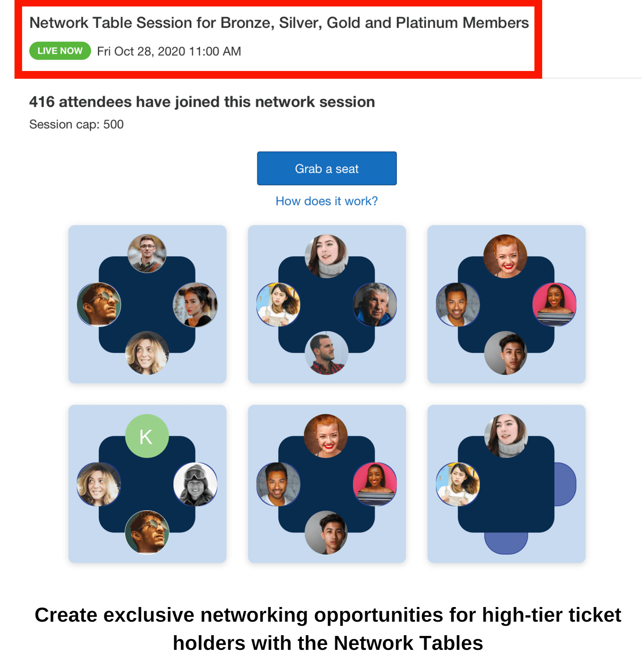Select the curly blonde woman beside the K table

click(99, 484)
